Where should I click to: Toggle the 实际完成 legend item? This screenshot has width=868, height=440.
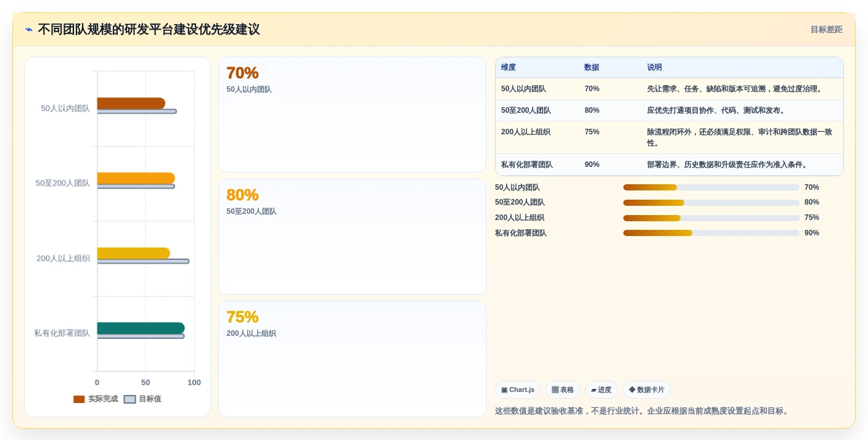(x=96, y=399)
